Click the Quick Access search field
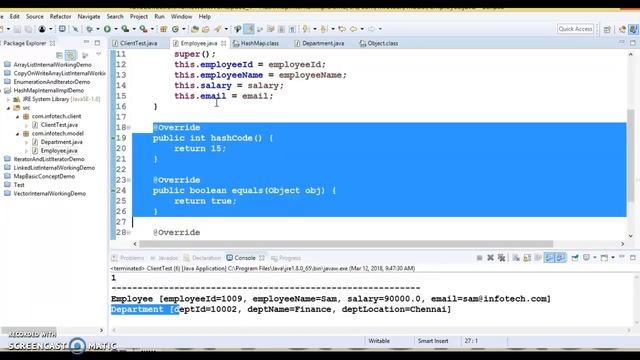The width and height of the screenshot is (640, 360). pyautogui.click(x=575, y=29)
